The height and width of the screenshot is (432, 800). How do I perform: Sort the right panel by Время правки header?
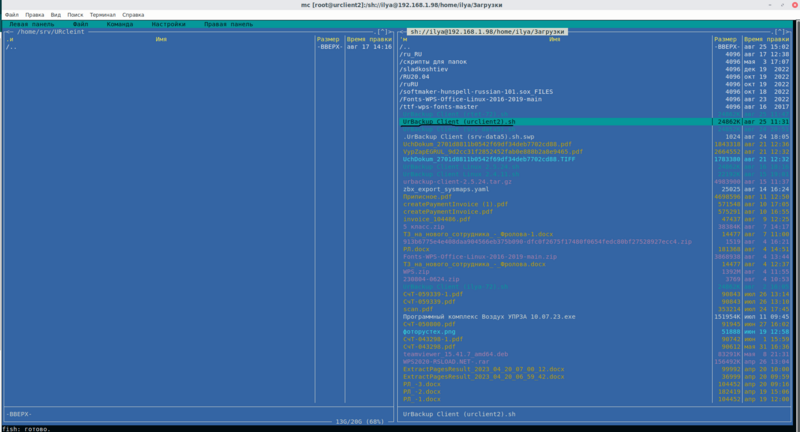(766, 39)
